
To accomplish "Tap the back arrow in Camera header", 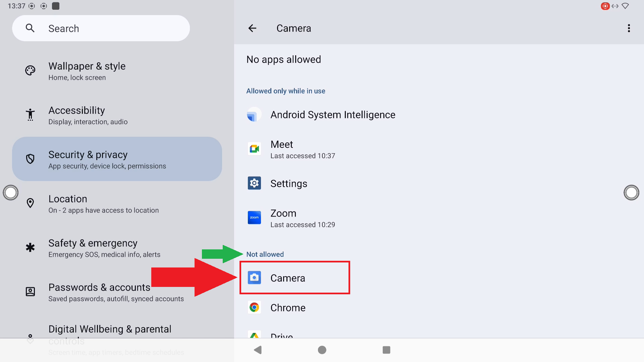I will (x=252, y=28).
